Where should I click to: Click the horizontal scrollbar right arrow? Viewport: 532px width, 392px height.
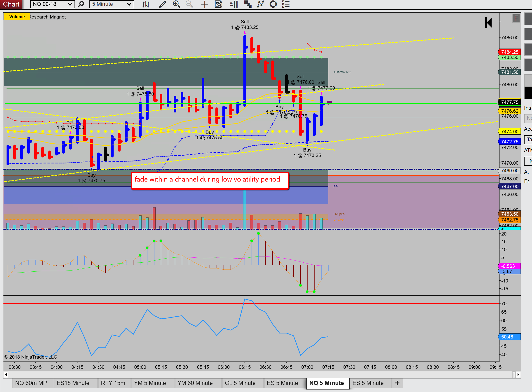coord(518,375)
